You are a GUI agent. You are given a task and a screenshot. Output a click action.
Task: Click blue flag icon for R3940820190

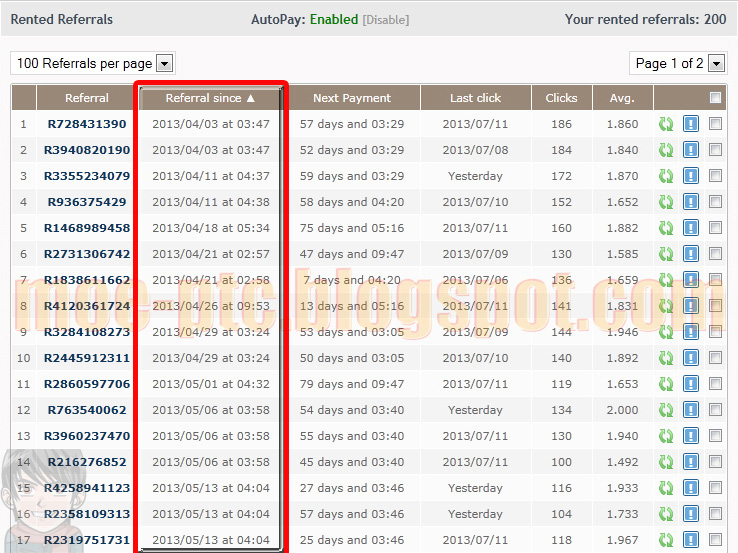pyautogui.click(x=691, y=150)
